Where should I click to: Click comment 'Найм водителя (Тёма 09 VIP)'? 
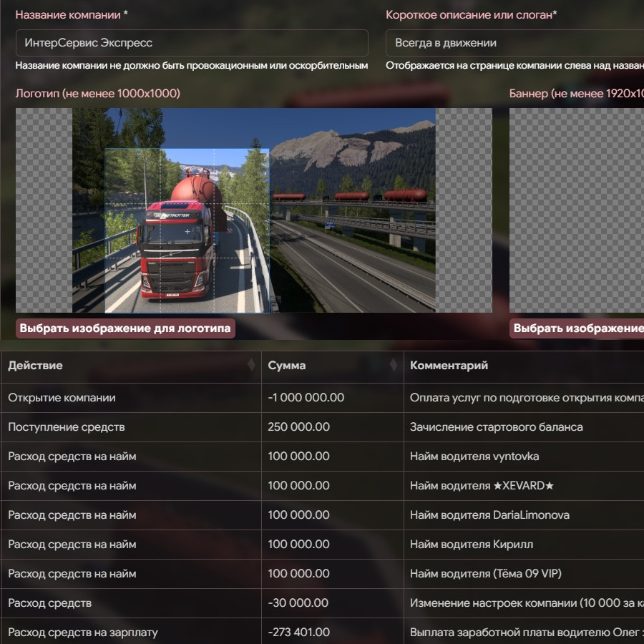tap(485, 574)
